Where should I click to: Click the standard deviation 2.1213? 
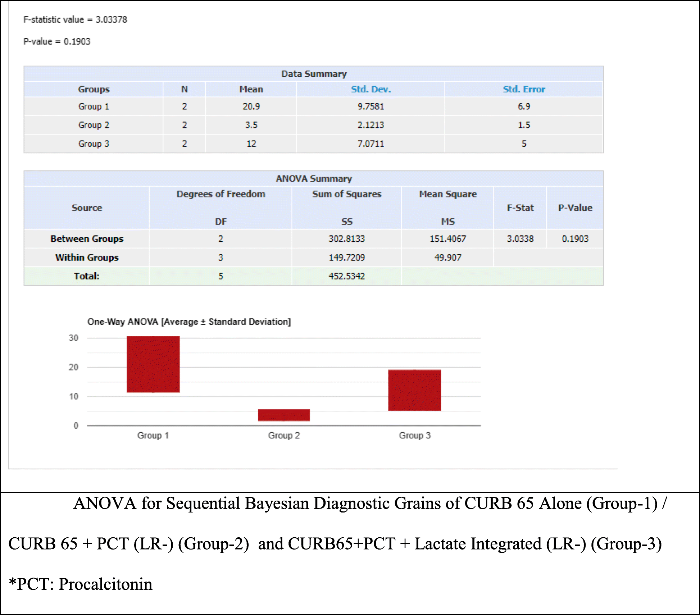371,125
